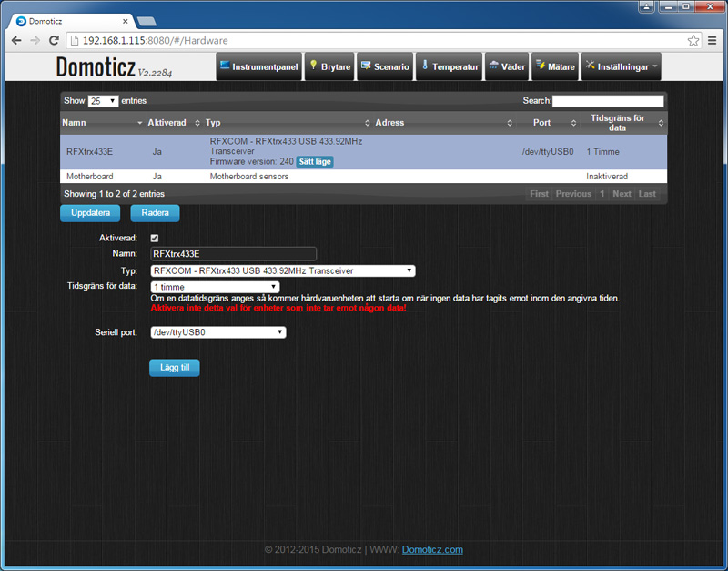Click the Radera delete button
Screen dimensions: 728x571
[155, 213]
